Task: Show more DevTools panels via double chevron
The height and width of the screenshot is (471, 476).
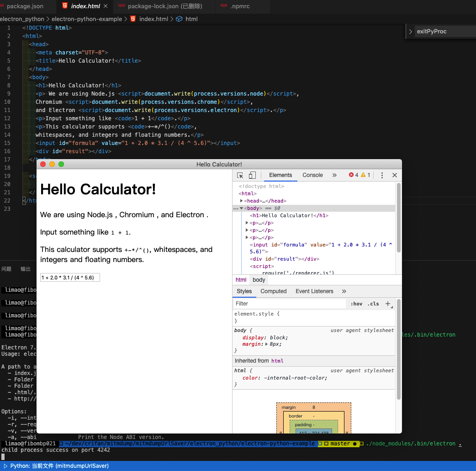Action: (334, 175)
